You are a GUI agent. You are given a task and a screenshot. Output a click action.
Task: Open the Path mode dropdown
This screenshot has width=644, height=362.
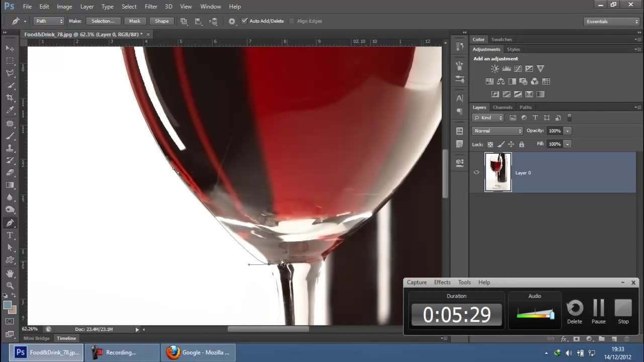(x=49, y=21)
